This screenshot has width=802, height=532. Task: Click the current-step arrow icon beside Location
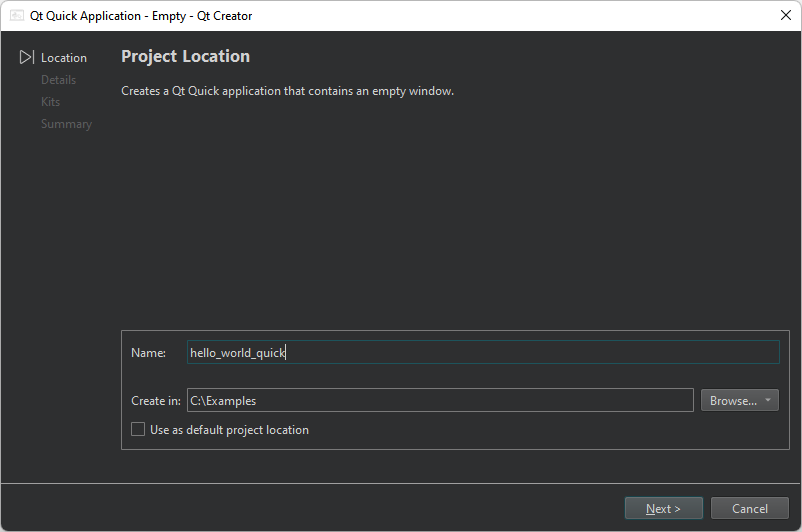coord(27,58)
